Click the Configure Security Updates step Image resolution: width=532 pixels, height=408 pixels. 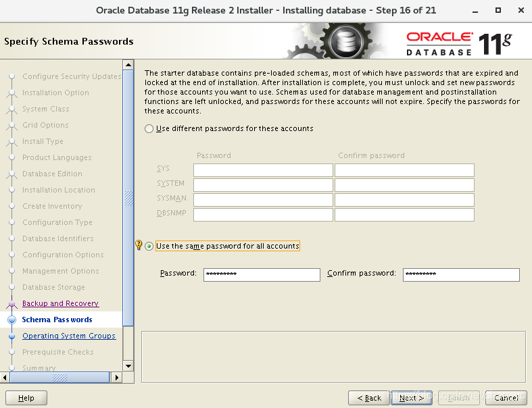tap(72, 76)
